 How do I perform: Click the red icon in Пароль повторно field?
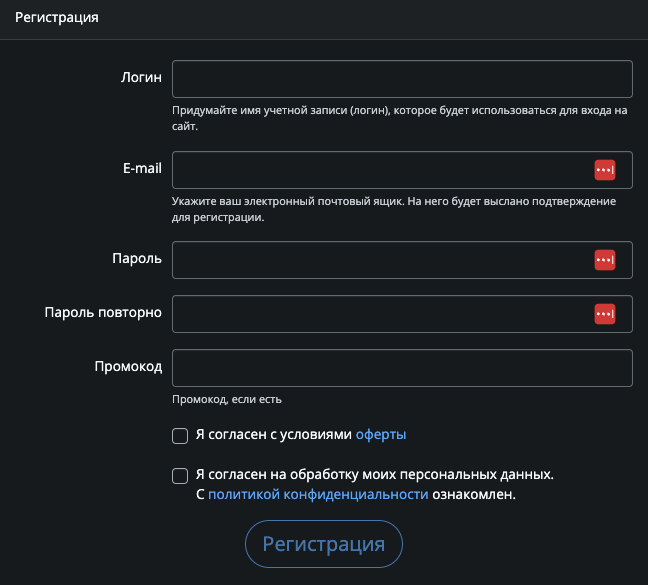[604, 314]
